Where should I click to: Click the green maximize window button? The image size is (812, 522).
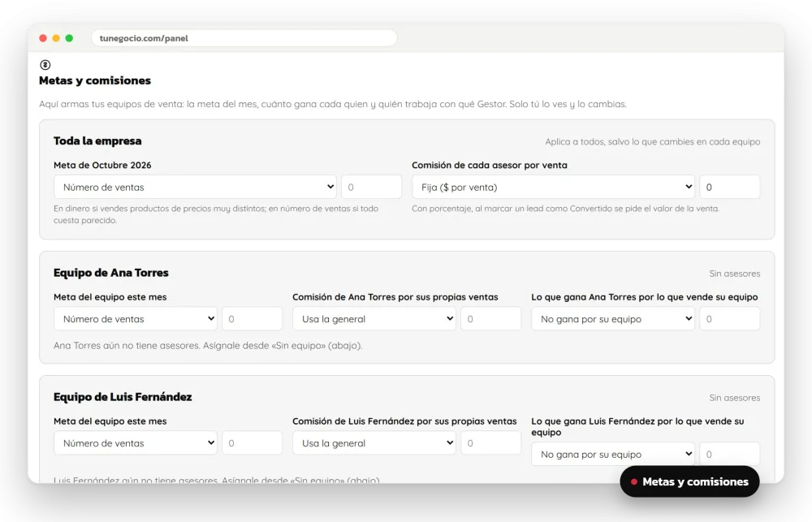click(x=69, y=38)
